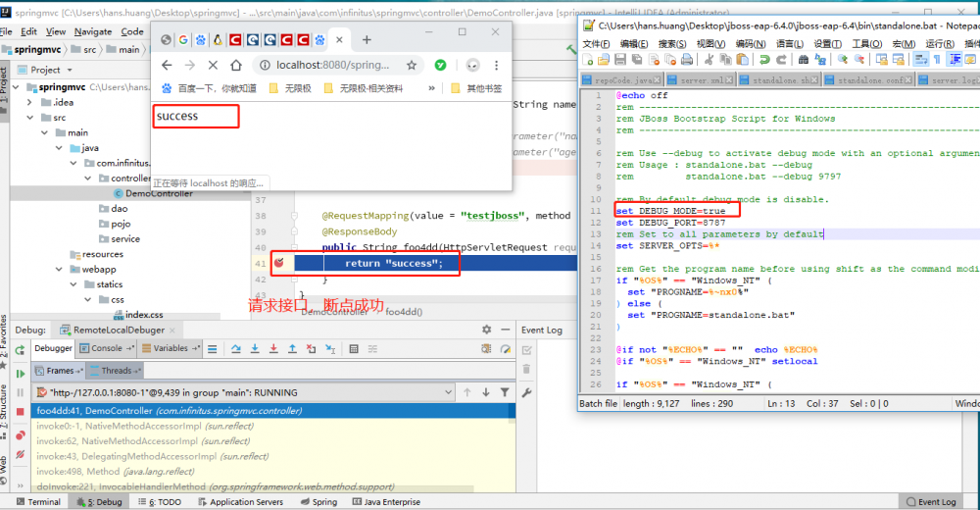Open 编码(N) menu in Notepad++
The image size is (980, 510).
[x=751, y=44]
